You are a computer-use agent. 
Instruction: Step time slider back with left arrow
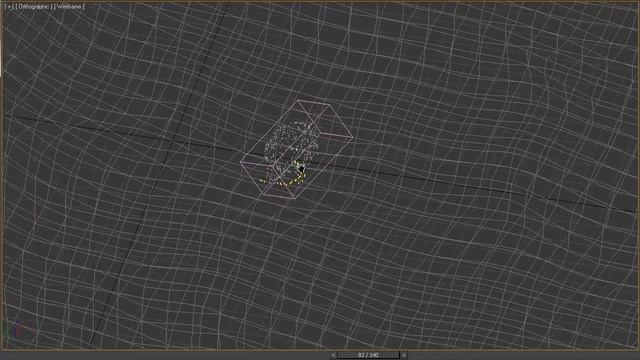(333, 355)
